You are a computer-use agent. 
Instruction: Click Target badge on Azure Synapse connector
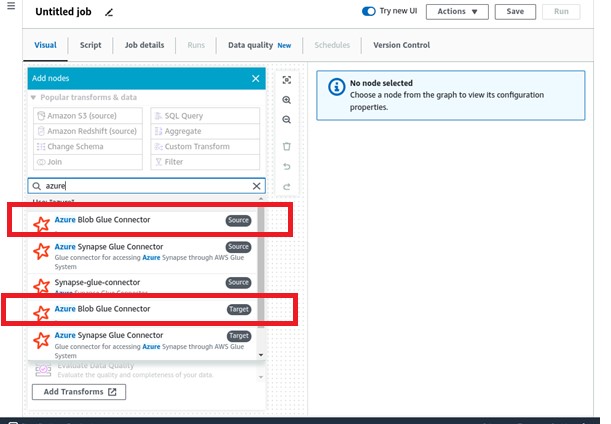point(239,336)
